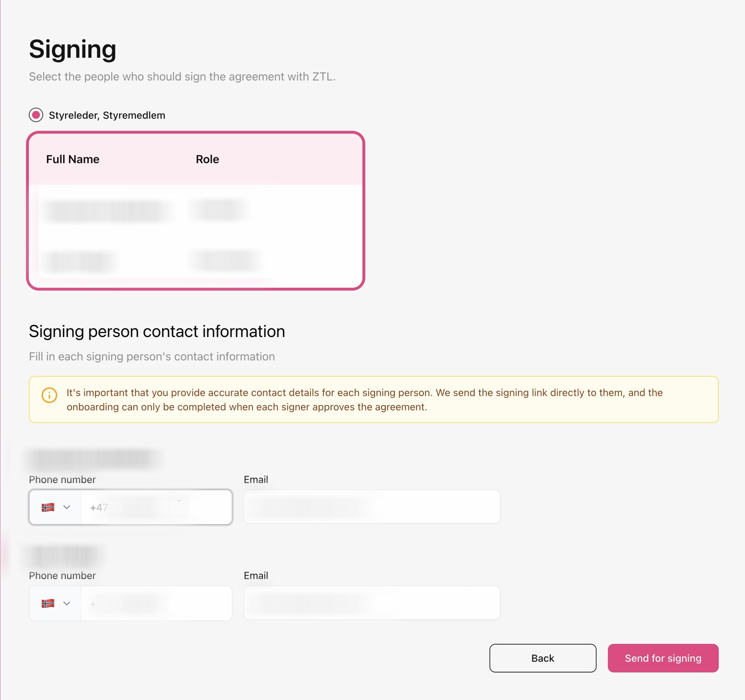Image resolution: width=745 pixels, height=700 pixels.
Task: Click the second signer's Email field
Action: pyautogui.click(x=372, y=602)
